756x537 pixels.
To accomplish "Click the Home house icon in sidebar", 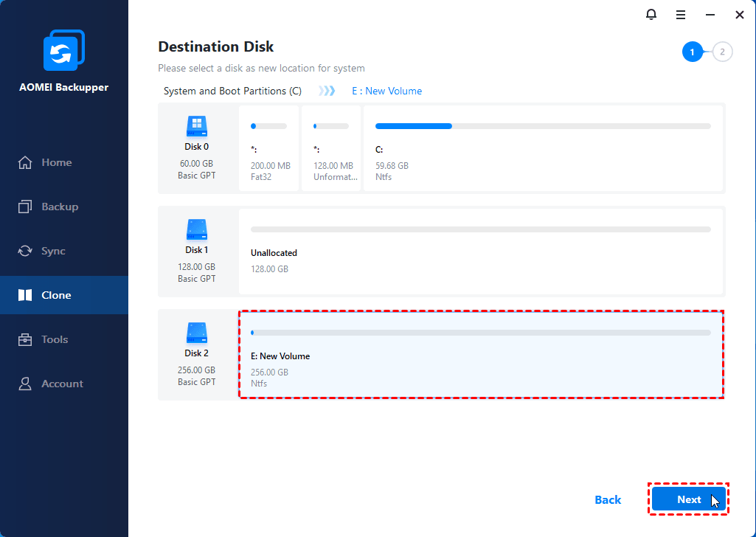I will [x=25, y=162].
